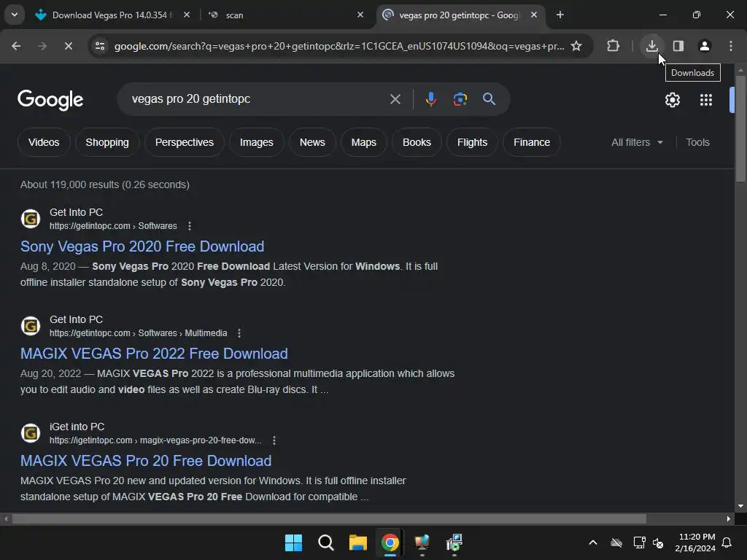The height and width of the screenshot is (560, 747).
Task: Open File Explorer from taskbar
Action: click(357, 542)
